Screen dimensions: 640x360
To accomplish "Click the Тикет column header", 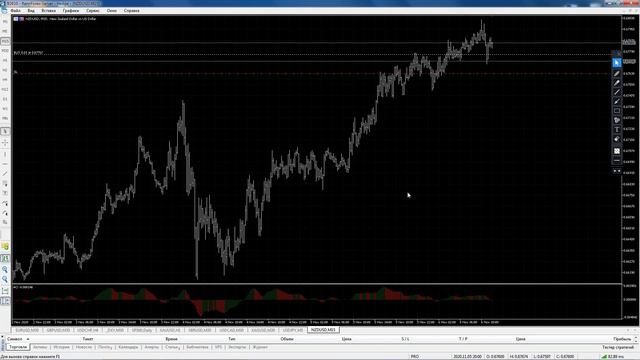I will 88,339.
